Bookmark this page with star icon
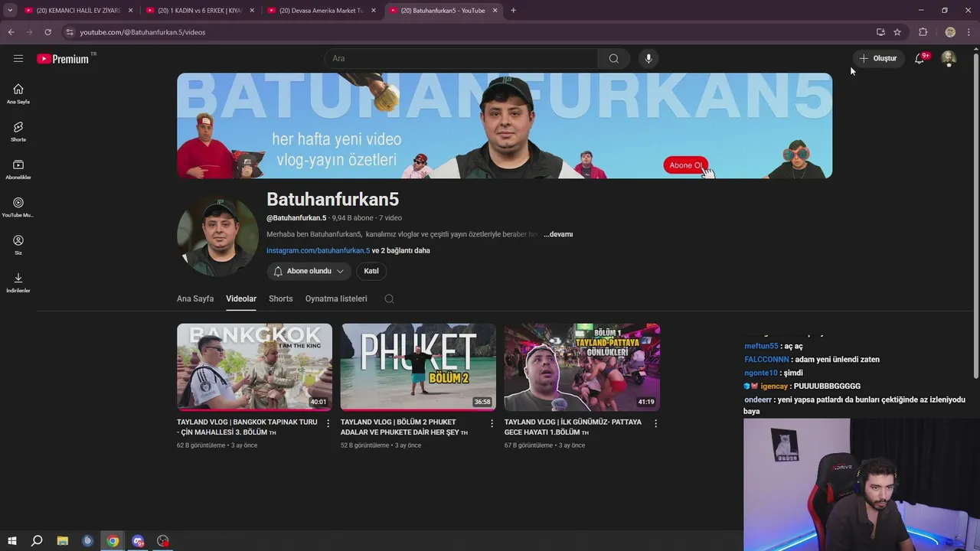This screenshot has width=980, height=551. [897, 32]
